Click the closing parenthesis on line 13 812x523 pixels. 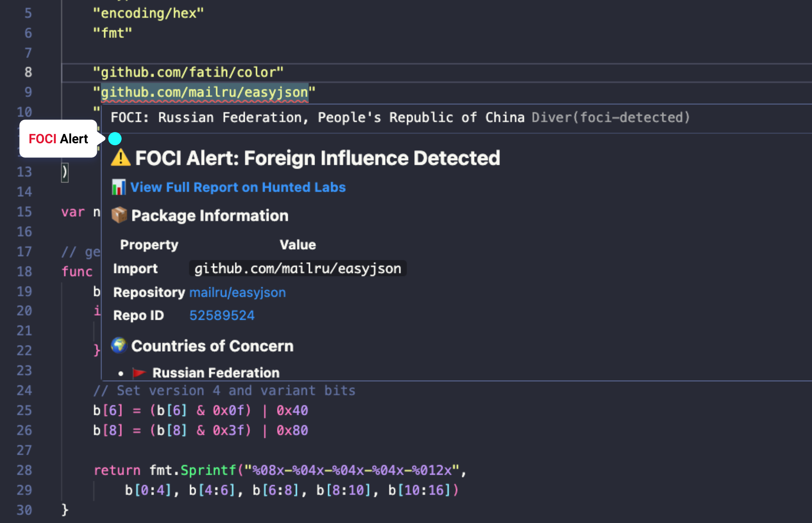point(65,172)
